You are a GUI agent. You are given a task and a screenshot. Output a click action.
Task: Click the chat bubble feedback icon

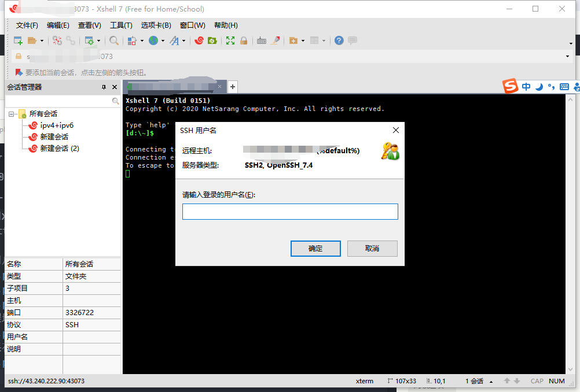(353, 40)
